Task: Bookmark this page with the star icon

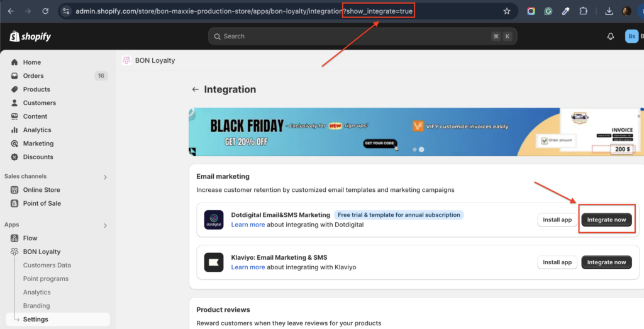Action: (x=507, y=11)
